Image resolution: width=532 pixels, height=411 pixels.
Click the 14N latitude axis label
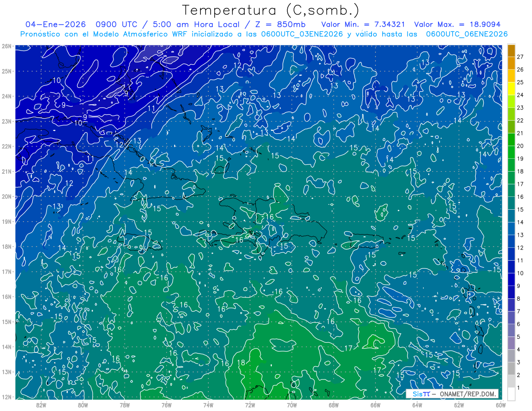click(7, 347)
